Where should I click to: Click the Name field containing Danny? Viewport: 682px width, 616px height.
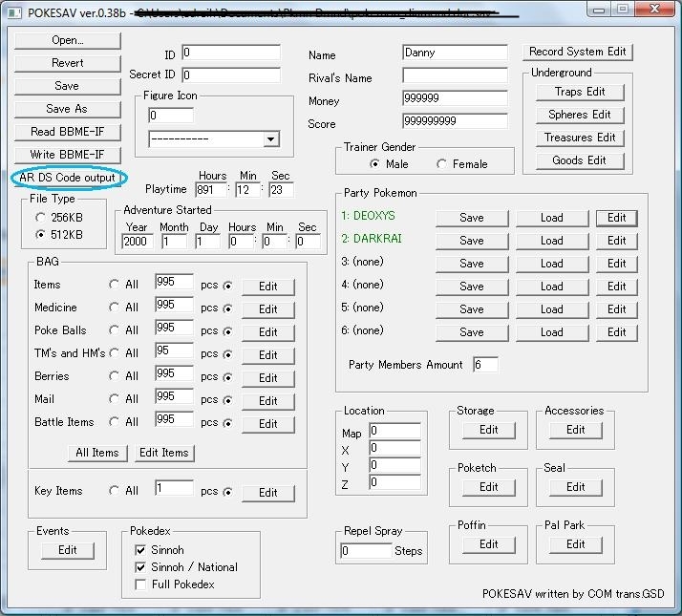point(455,53)
